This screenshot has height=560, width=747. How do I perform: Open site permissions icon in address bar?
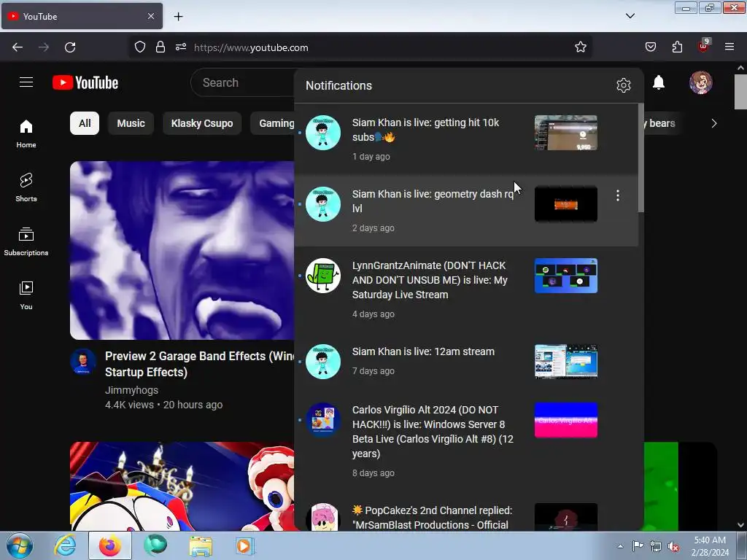coord(181,47)
